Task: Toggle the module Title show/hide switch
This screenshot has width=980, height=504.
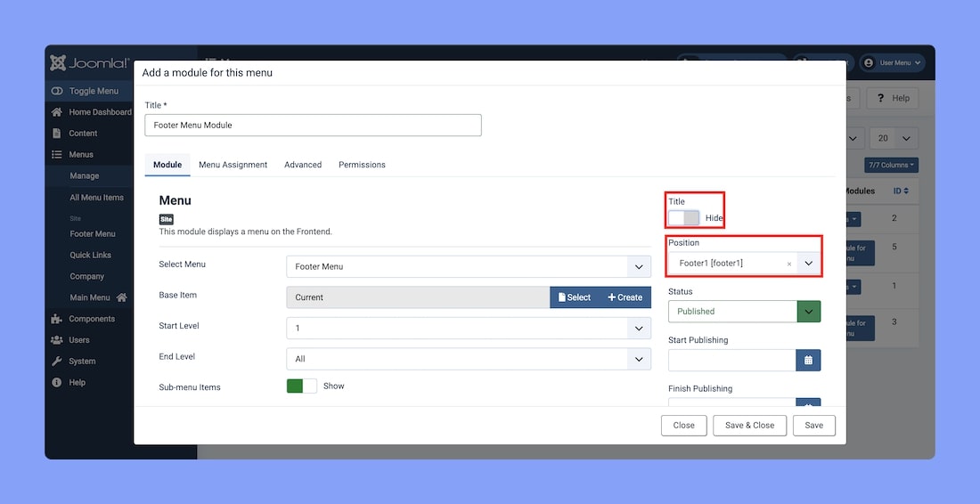Action: [684, 218]
